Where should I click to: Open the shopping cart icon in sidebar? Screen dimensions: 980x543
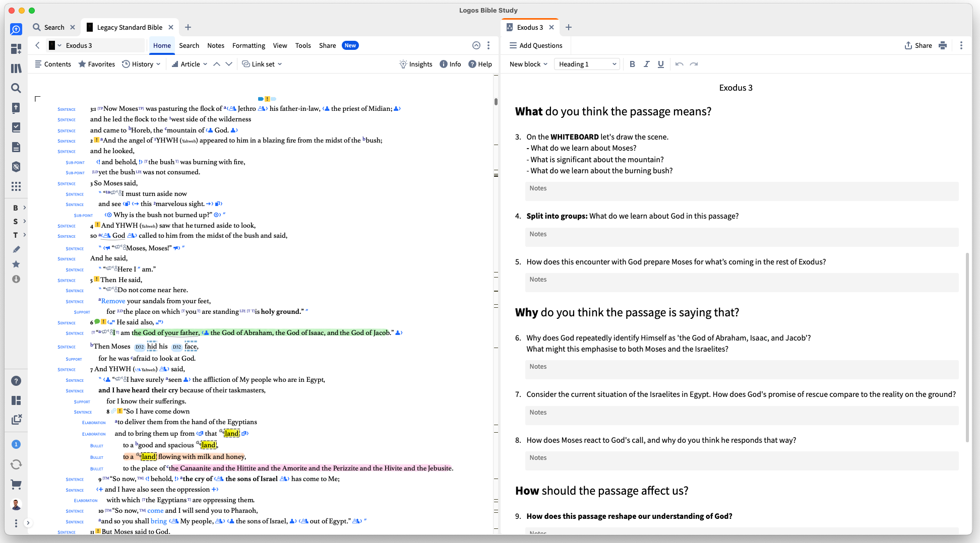(x=16, y=485)
